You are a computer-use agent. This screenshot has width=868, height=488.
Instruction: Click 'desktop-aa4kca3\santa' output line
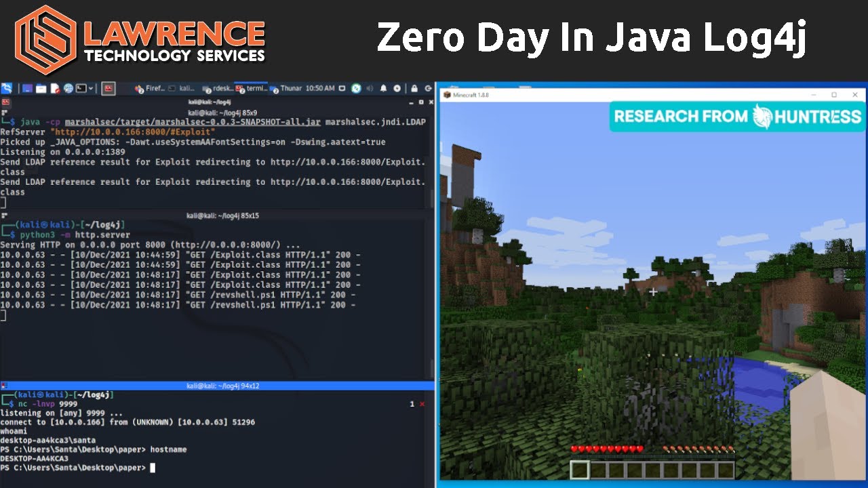pos(47,441)
